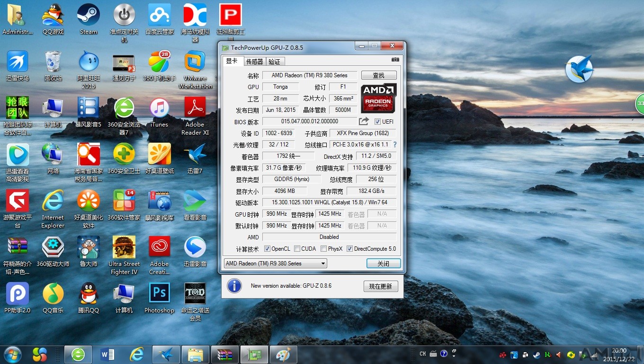The image size is (644, 364).
Task: Open the 360安全卫士 desktop icon
Action: point(124,159)
